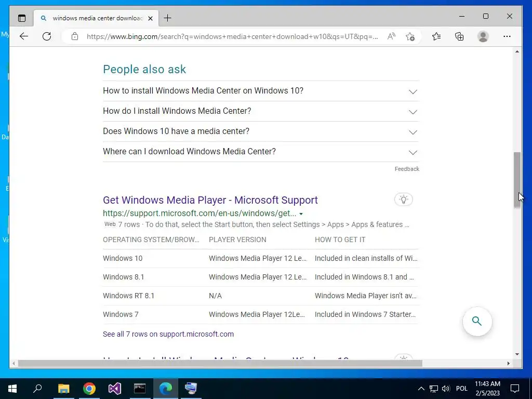Expand Where can I download Windows Media Center

tap(261, 152)
